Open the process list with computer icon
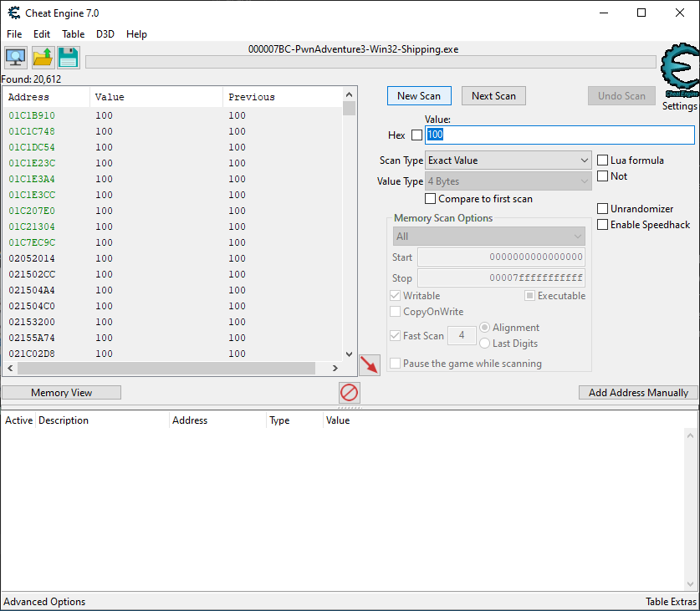Image resolution: width=700 pixels, height=611 pixels. click(x=16, y=58)
